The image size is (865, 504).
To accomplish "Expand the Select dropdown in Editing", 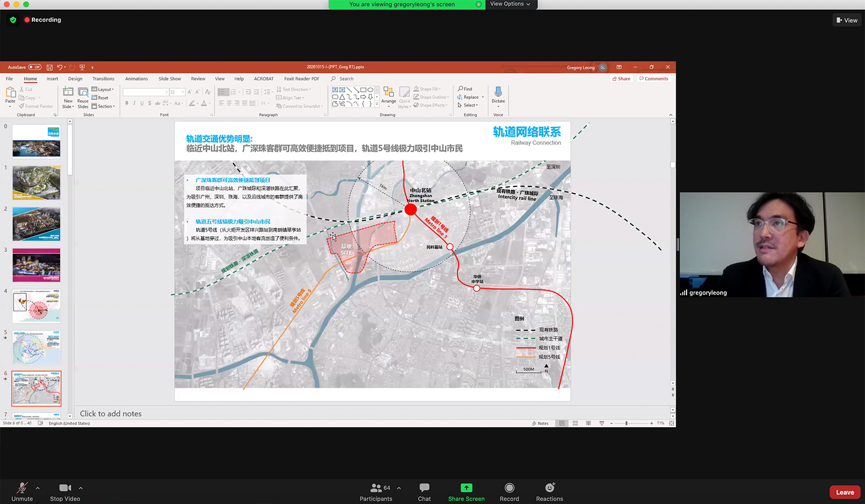I will 469,105.
